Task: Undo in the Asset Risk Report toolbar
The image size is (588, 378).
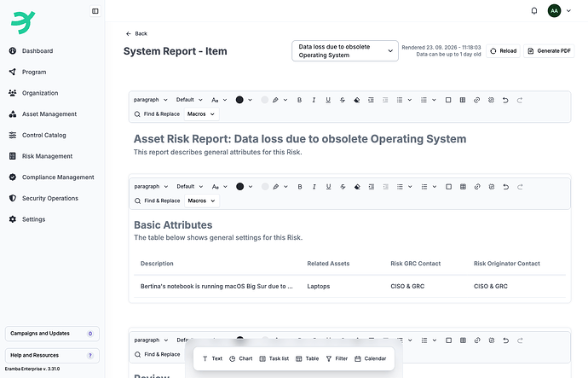Action: pos(505,100)
